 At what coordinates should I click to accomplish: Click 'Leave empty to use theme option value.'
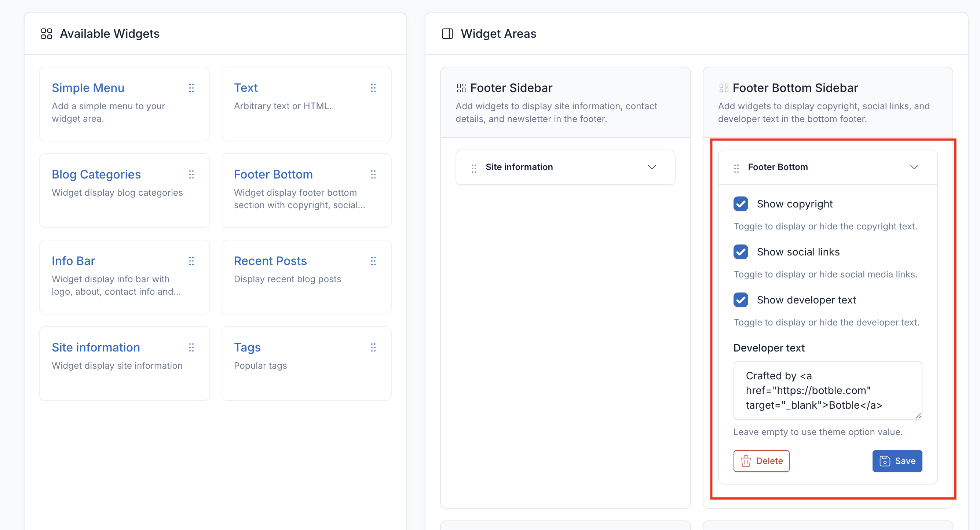coord(818,432)
